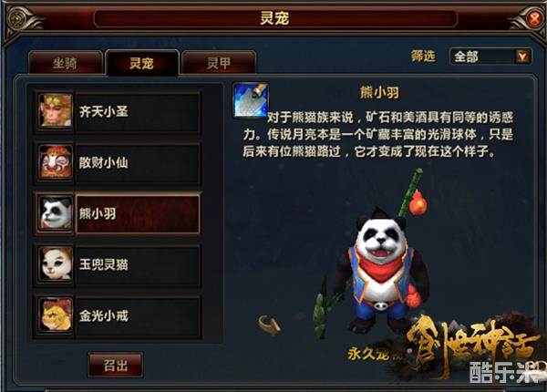The image size is (547, 392).
Task: Click the 玉兜灵猫 cat portrait icon
Action: click(x=56, y=264)
